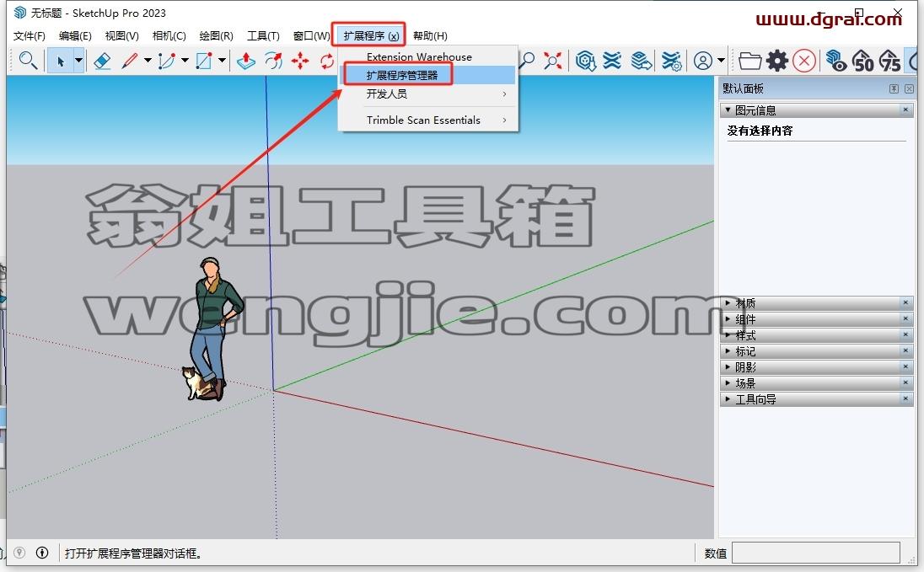Screen dimensions: 924x572
Task: Click the 没有选择内容 text
Action: coord(760,131)
